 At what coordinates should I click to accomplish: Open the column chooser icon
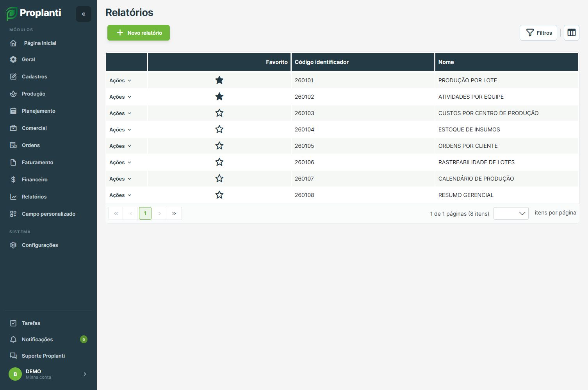572,33
